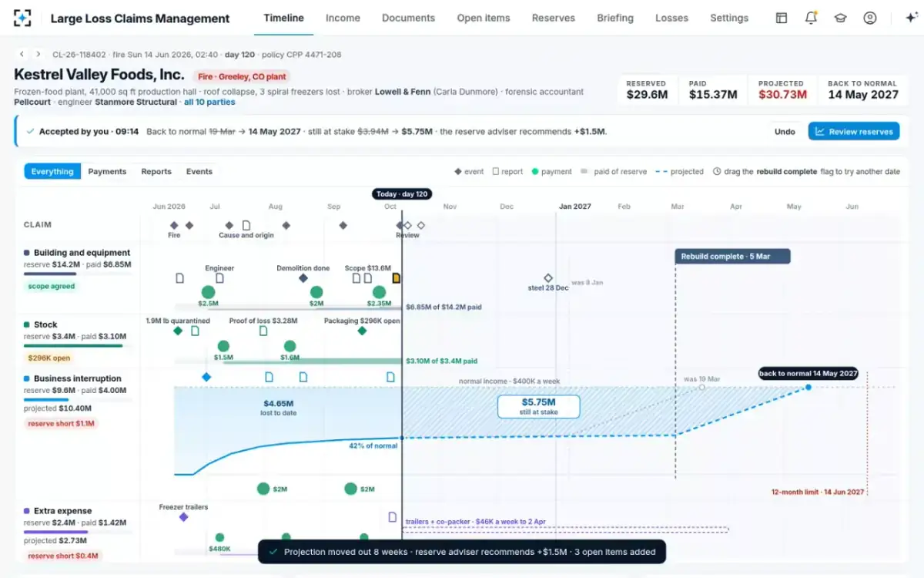Select the steel 28 Dec milestone diamond
The width and height of the screenshot is (924, 578).
[x=548, y=277]
